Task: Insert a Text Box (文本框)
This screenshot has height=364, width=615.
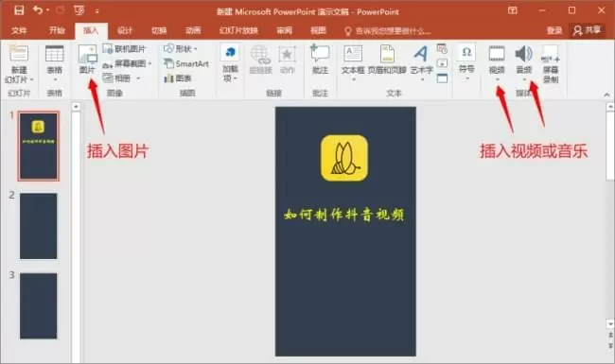Action: coord(353,54)
